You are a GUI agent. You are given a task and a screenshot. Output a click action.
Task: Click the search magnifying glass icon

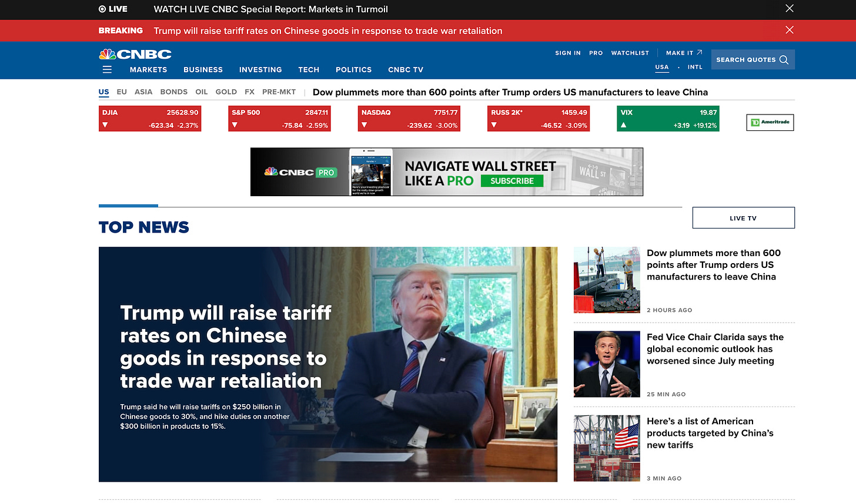click(x=784, y=60)
